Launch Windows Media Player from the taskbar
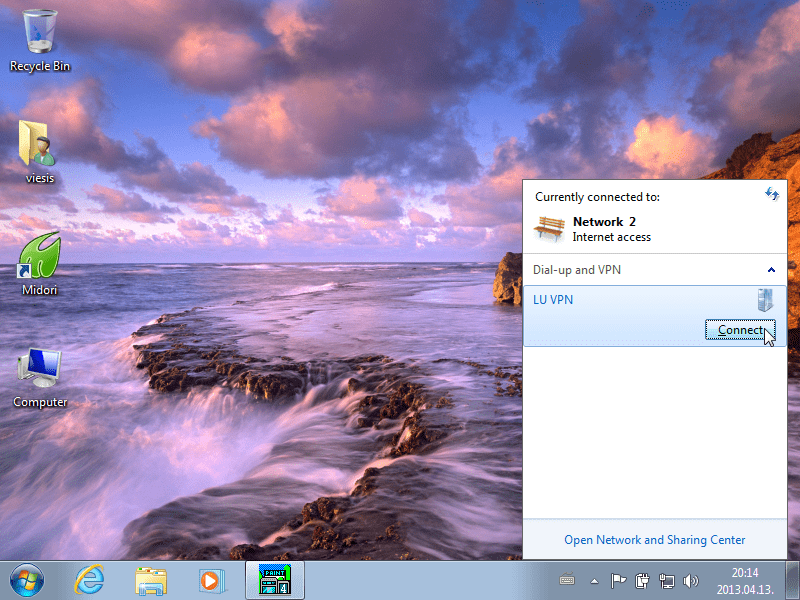This screenshot has height=600, width=800. (x=211, y=581)
